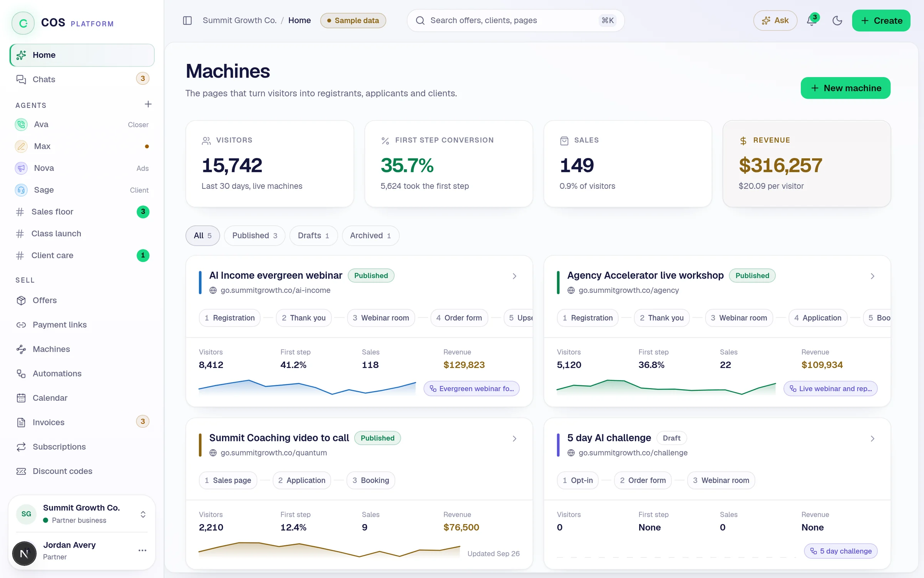The width and height of the screenshot is (924, 578).
Task: Open Live webinar and rep automation chip
Action: point(830,389)
